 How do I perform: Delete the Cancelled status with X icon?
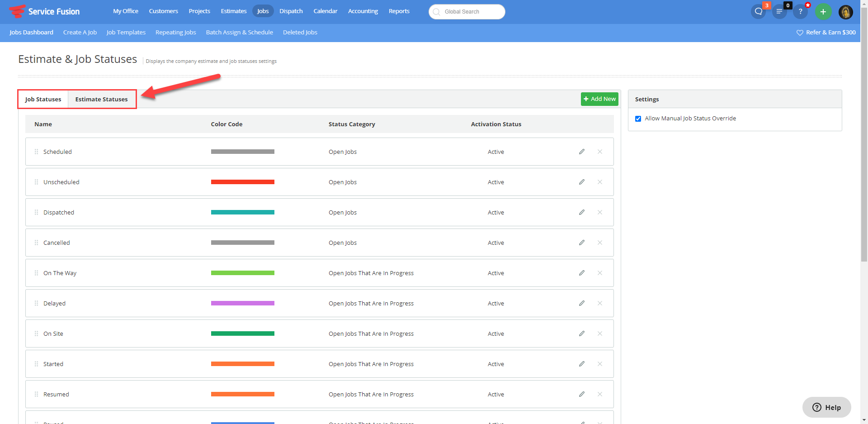pos(600,243)
